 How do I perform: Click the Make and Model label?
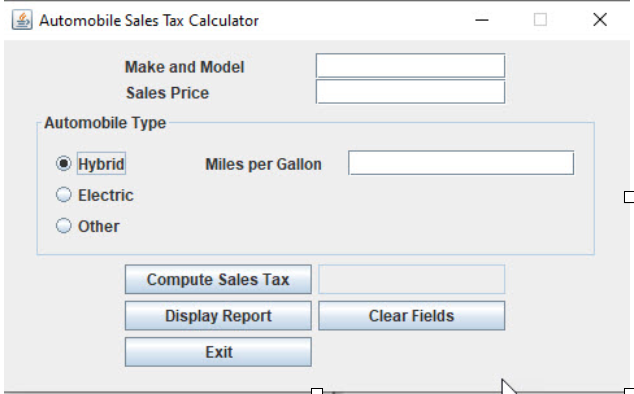pyautogui.click(x=184, y=67)
